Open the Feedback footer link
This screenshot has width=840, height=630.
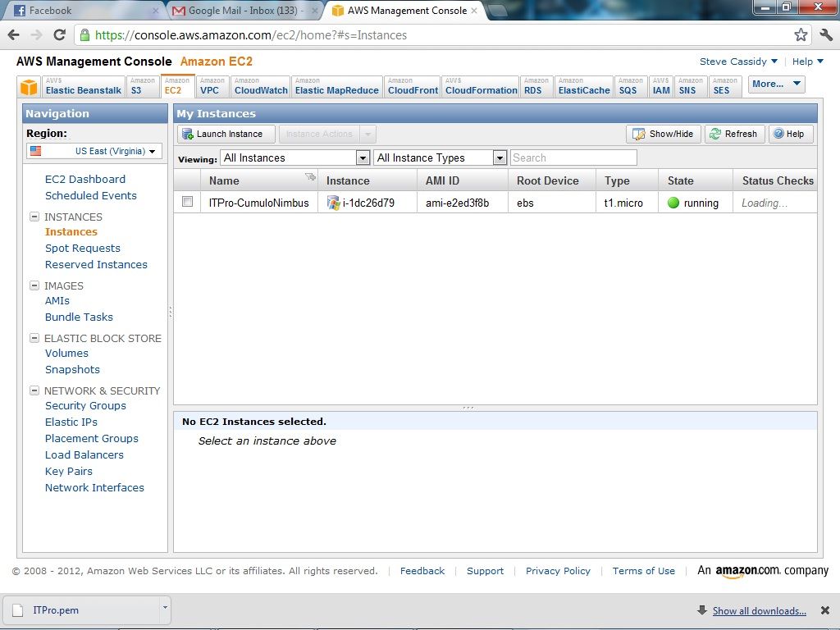[x=422, y=571]
